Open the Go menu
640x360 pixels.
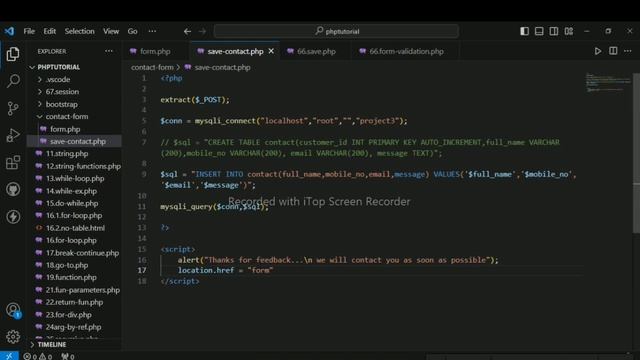(132, 31)
